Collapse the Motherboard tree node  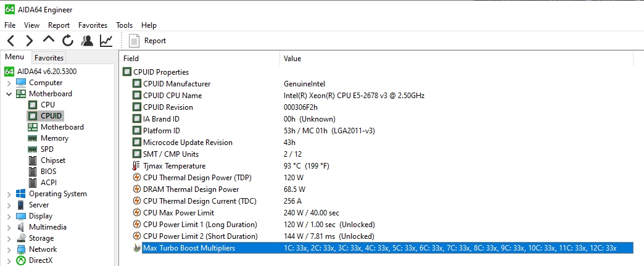[9, 94]
